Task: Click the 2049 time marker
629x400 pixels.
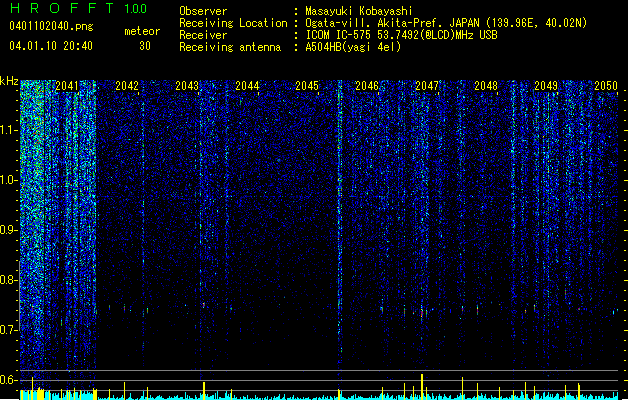Action: click(x=546, y=86)
